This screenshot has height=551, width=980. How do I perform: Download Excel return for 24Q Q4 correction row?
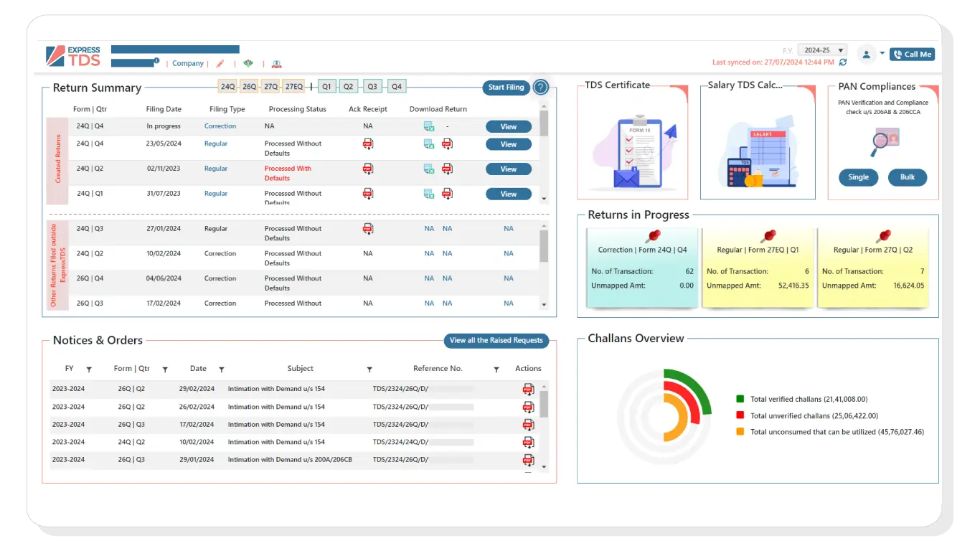pos(428,126)
